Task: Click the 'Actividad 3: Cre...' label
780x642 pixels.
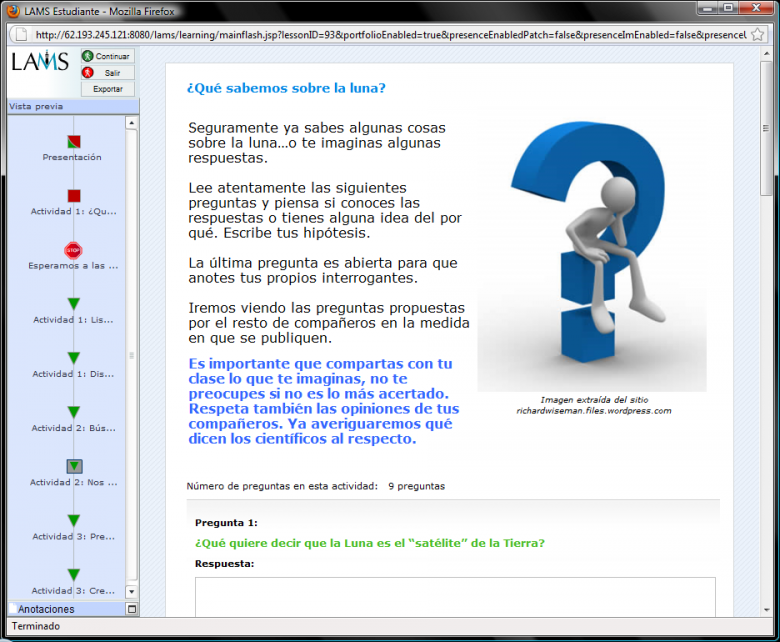Action: pyautogui.click(x=73, y=591)
